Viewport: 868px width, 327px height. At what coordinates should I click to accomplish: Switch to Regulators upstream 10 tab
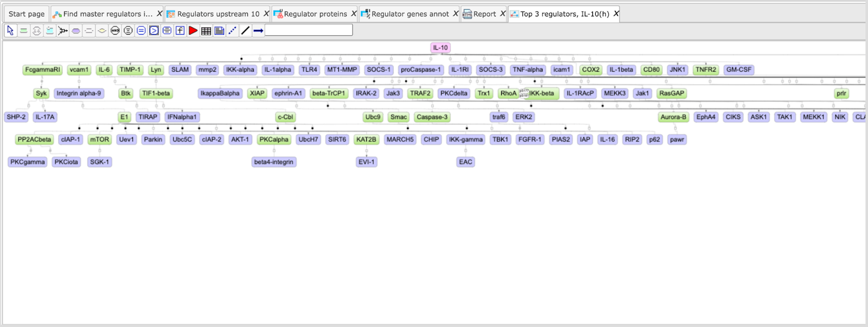point(218,14)
